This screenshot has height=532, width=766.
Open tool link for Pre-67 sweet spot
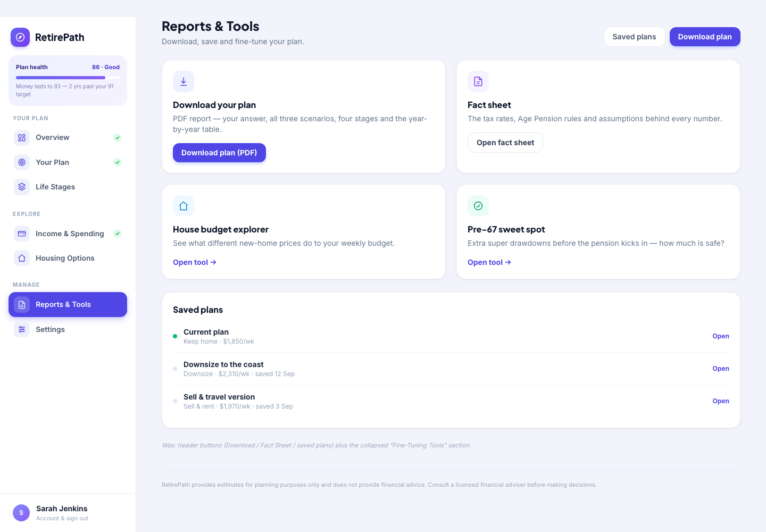click(489, 262)
